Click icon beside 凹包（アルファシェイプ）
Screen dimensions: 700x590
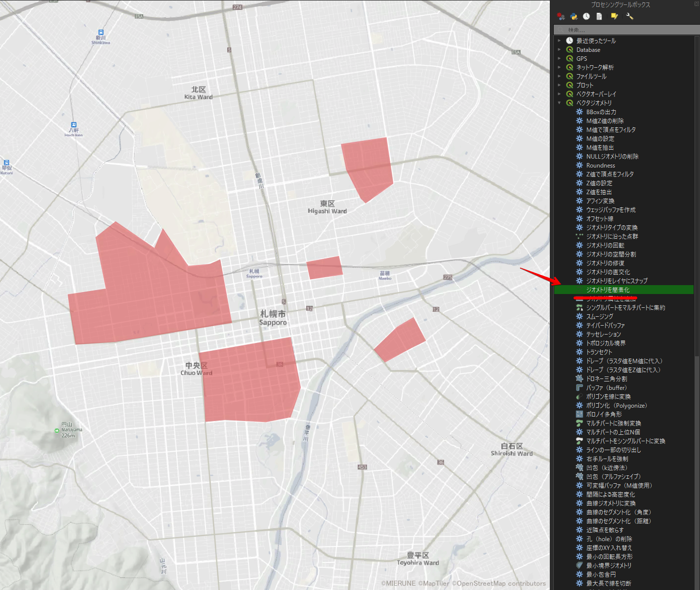[x=579, y=476]
